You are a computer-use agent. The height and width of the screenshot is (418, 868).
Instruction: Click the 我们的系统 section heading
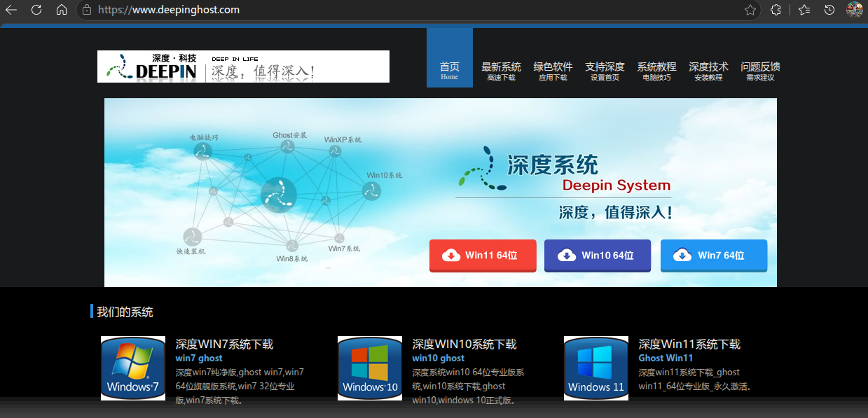pos(125,312)
